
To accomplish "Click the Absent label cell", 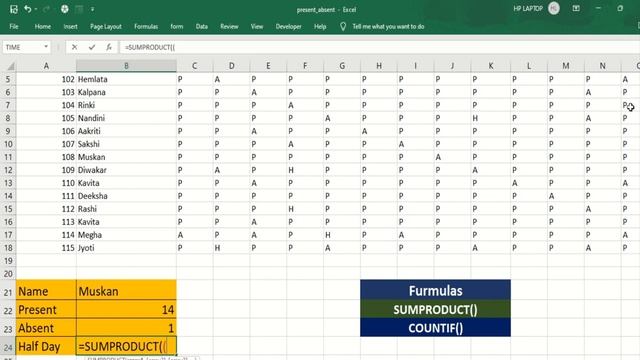I will pos(46,328).
